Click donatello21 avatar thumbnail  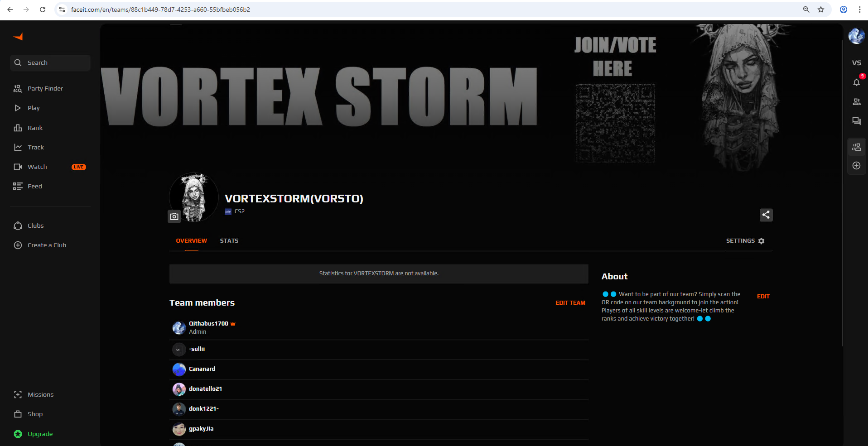[x=179, y=389]
